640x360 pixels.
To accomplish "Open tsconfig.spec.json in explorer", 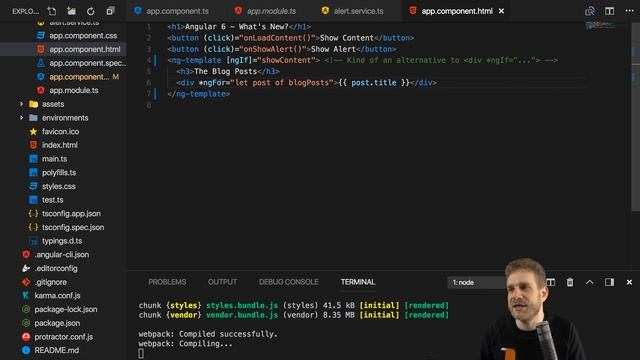I will 73,227.
